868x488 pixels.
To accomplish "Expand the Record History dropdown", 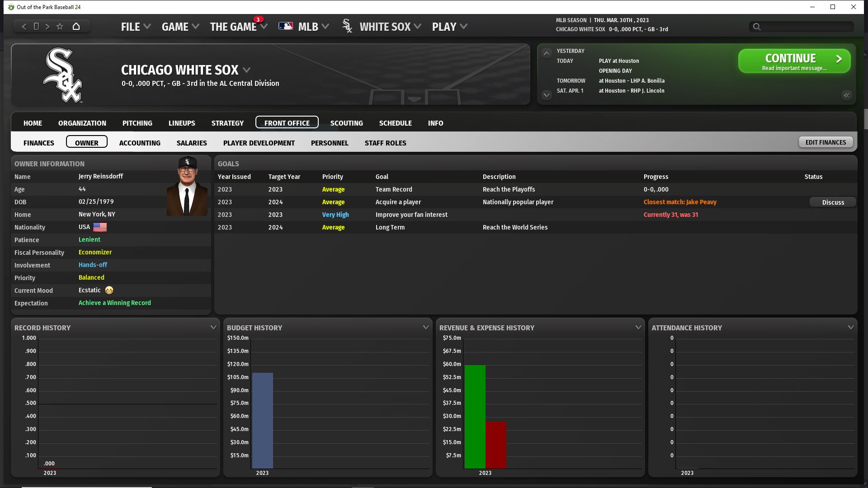I will coord(213,327).
